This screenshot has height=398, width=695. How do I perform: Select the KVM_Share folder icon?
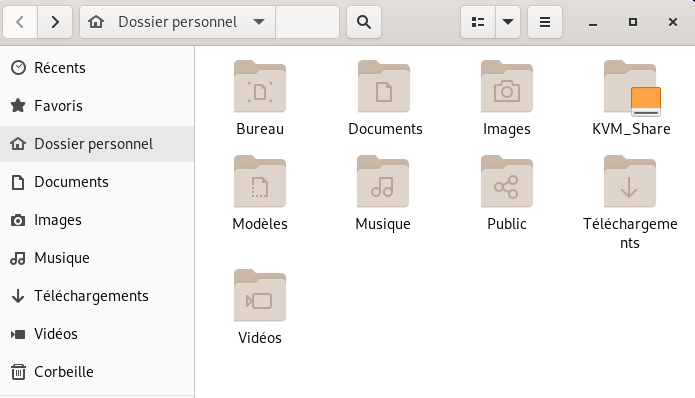631,87
